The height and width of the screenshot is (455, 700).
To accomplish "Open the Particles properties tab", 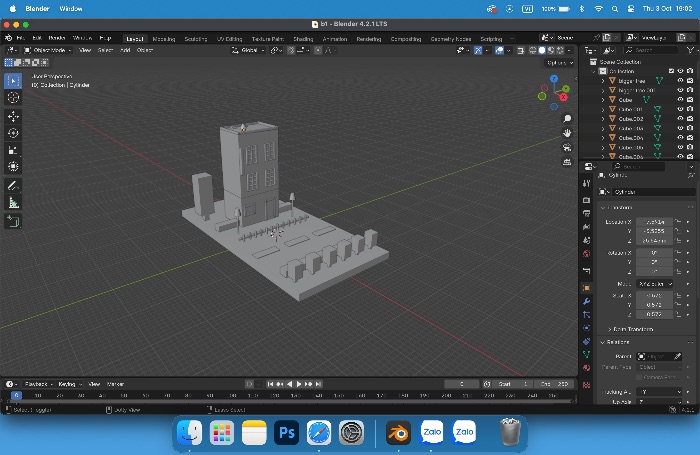I will point(587,315).
